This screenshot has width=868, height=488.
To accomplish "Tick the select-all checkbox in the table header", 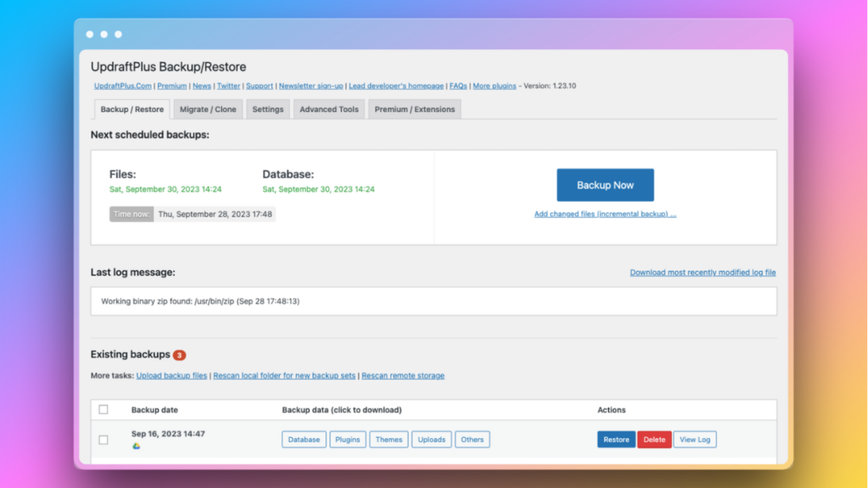I will tap(103, 409).
